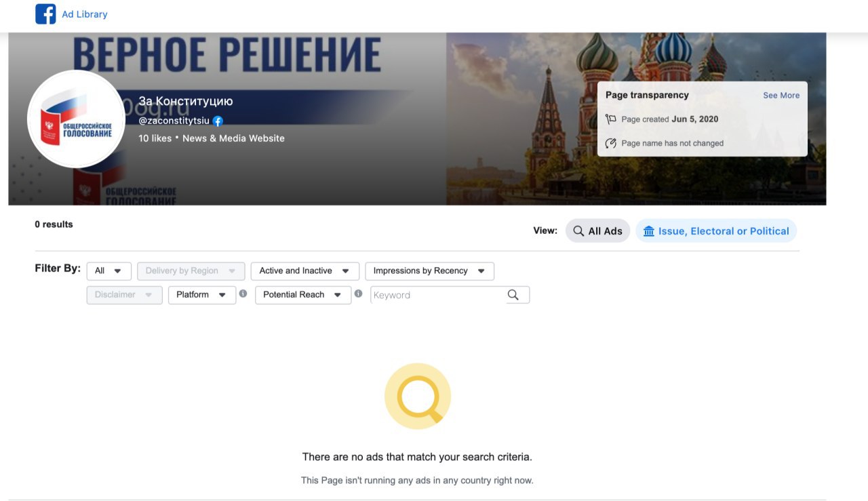Open the Potential Reach dropdown

pos(302,295)
